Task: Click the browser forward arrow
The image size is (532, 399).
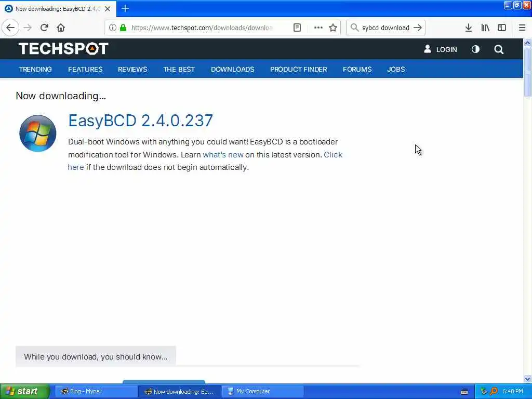Action: (x=28, y=28)
